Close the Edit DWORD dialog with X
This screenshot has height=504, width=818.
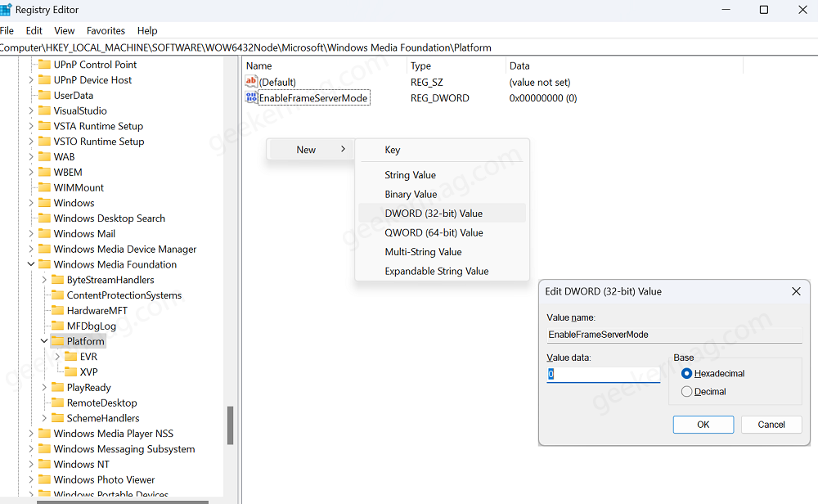pyautogui.click(x=796, y=291)
